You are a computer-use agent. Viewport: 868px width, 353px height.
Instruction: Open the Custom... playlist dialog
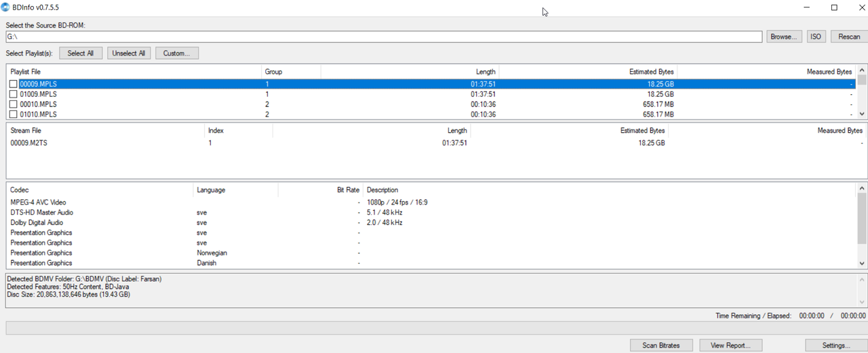point(177,53)
